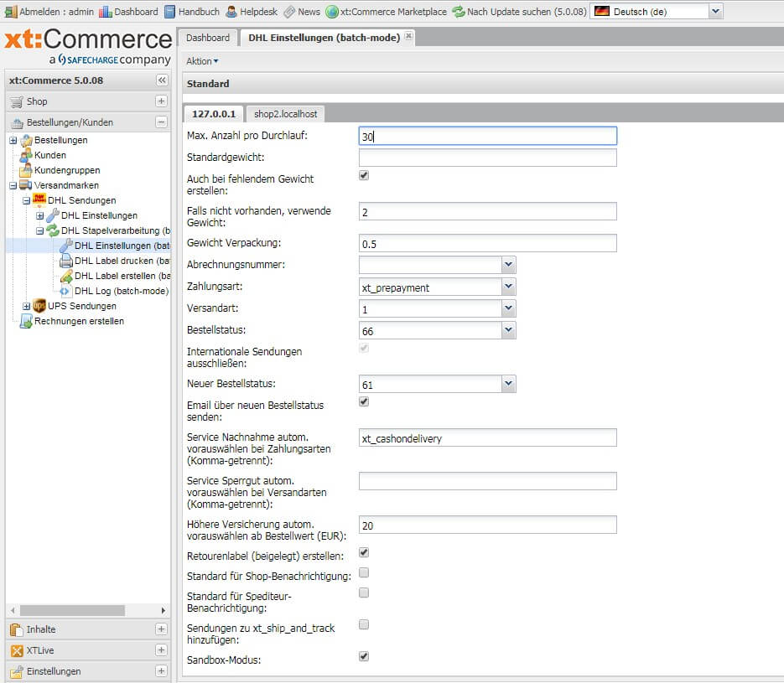
Task: Click the Shop cart icon
Action: point(17,102)
